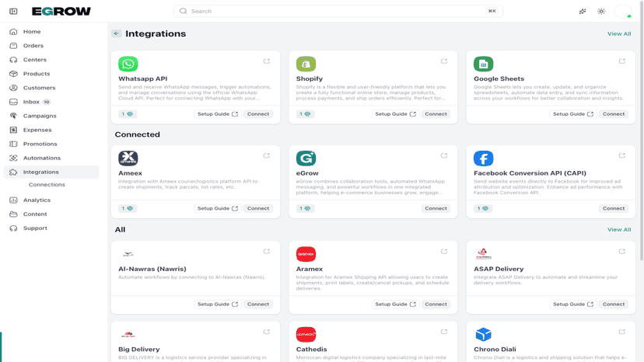Click the Promotions sidebar icon
The width and height of the screenshot is (644, 362).
pyautogui.click(x=13, y=144)
